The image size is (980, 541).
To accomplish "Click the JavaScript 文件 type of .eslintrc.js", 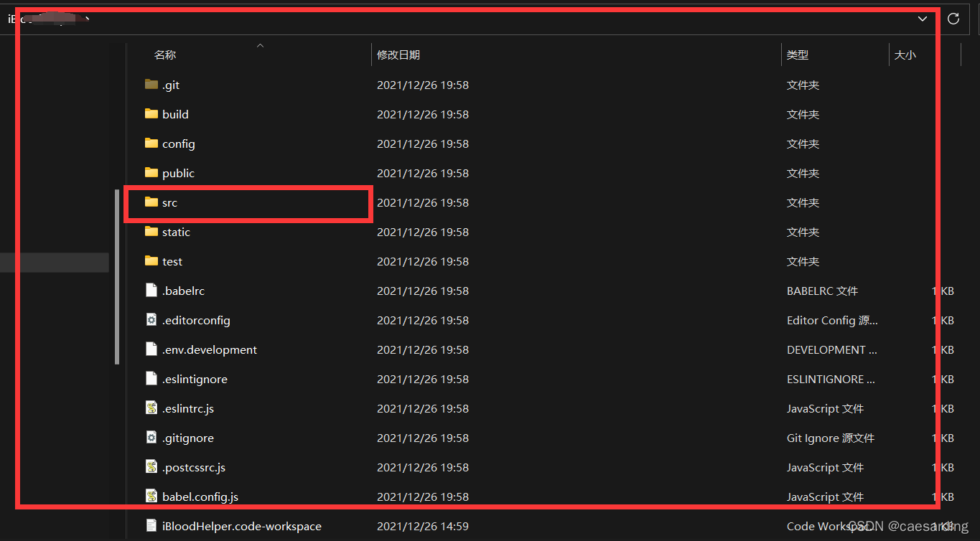I will coord(825,408).
